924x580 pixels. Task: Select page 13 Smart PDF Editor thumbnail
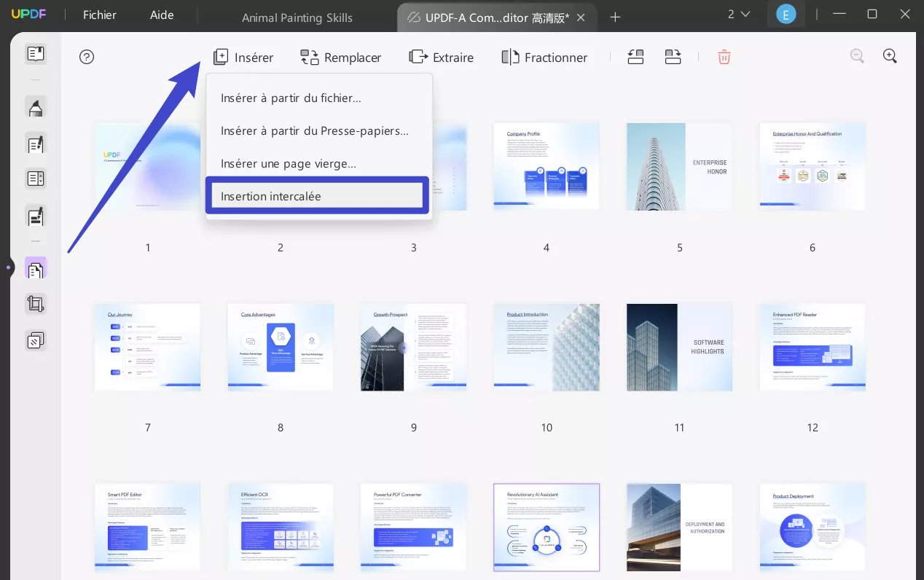pyautogui.click(x=148, y=528)
